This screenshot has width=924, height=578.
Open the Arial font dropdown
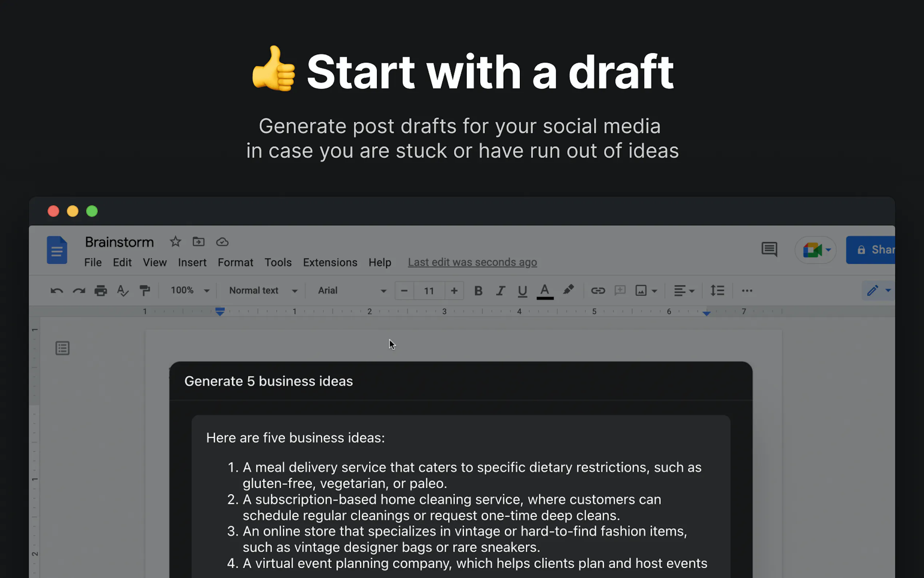coord(351,291)
